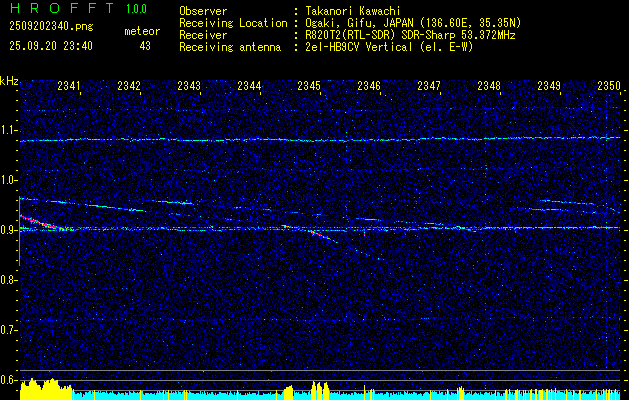Click the 2350 time marker
The image size is (629, 400).
pos(609,87)
